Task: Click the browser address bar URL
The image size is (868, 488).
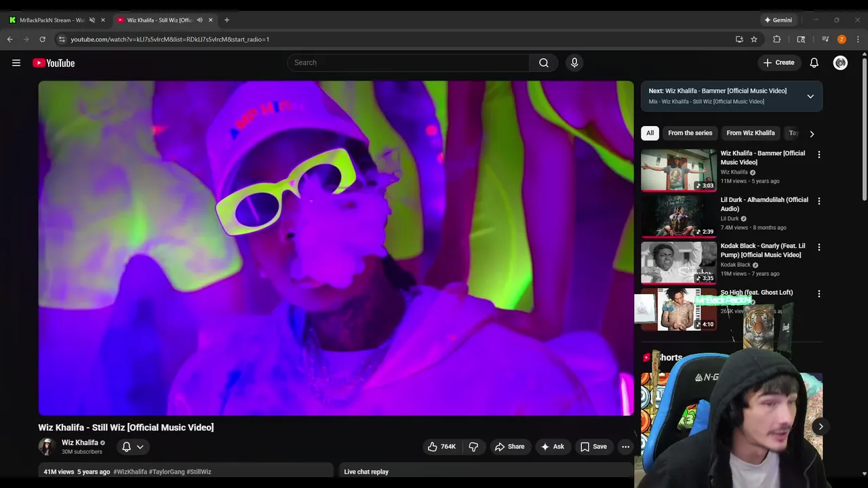Action: (170, 39)
